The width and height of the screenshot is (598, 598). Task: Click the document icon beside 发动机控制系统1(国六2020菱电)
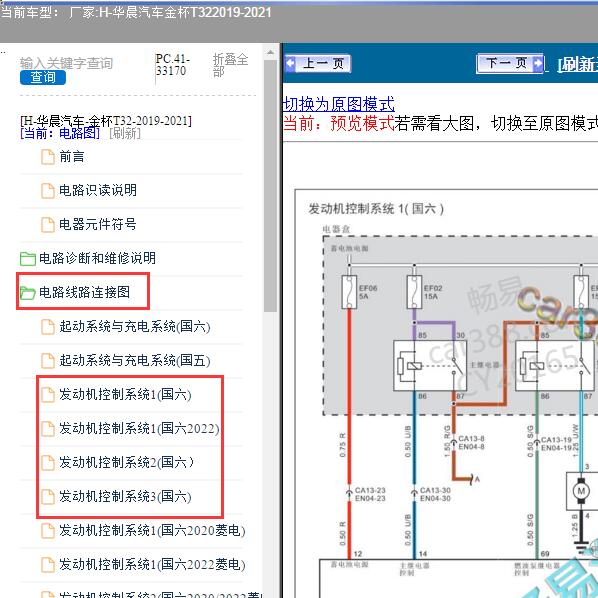[x=48, y=531]
